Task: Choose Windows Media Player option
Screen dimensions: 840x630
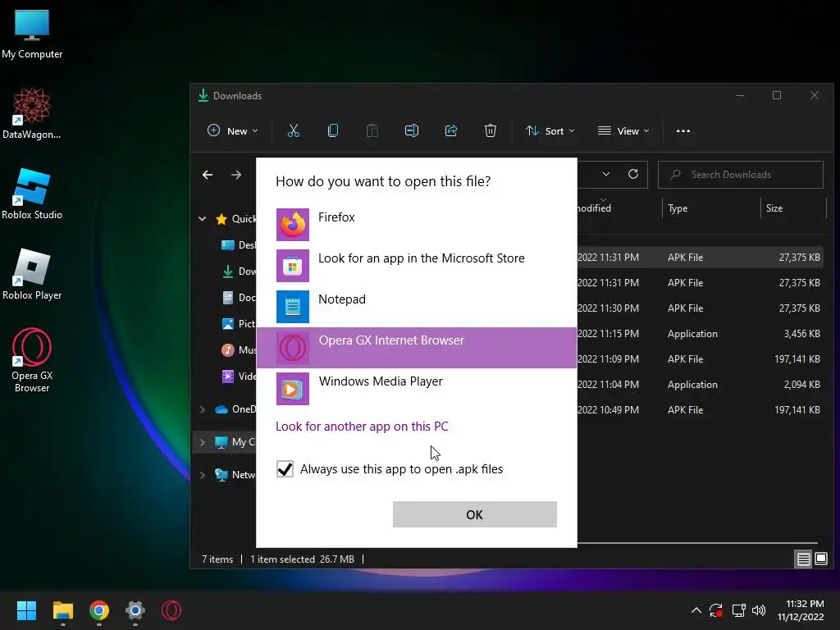Action: click(x=417, y=388)
